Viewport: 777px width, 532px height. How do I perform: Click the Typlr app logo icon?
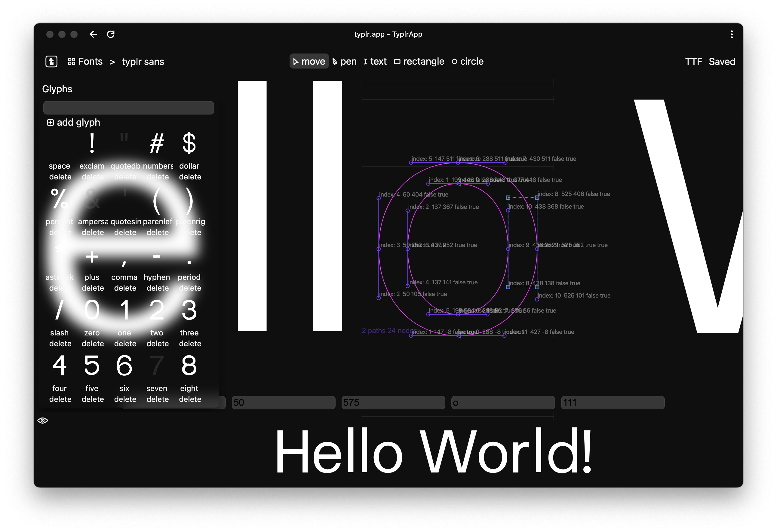click(51, 62)
